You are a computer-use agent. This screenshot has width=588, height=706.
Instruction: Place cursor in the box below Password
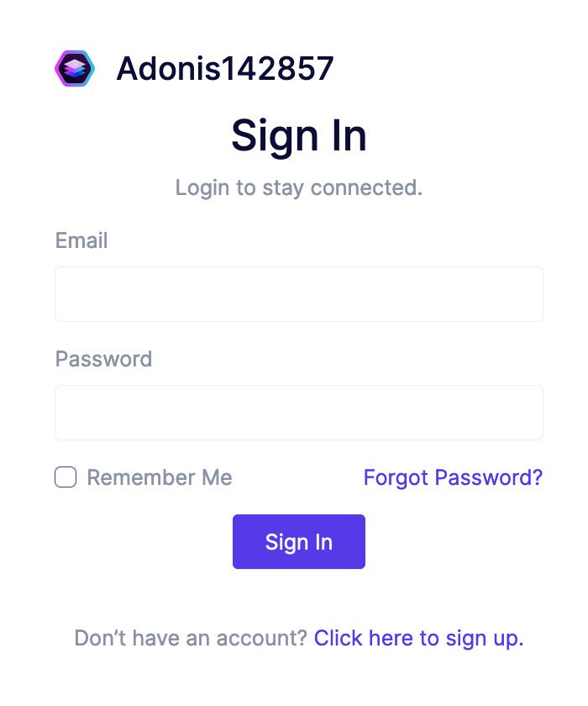(x=298, y=413)
